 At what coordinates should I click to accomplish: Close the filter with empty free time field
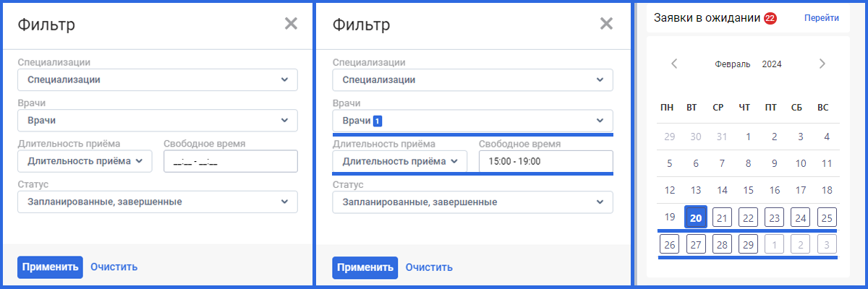(291, 24)
